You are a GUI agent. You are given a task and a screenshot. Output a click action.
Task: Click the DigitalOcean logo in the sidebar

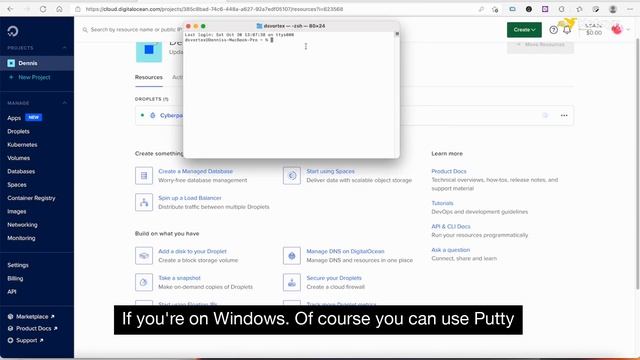click(13, 31)
